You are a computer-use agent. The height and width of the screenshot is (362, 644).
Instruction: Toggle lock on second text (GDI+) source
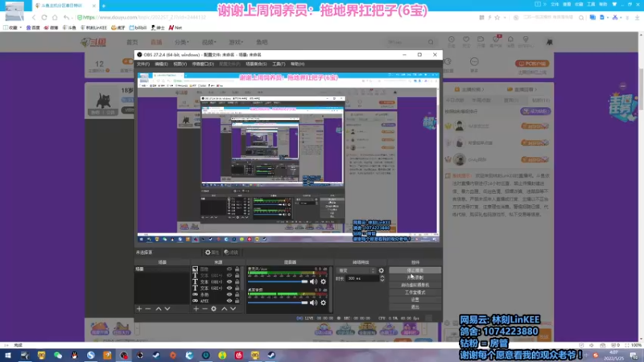237,282
